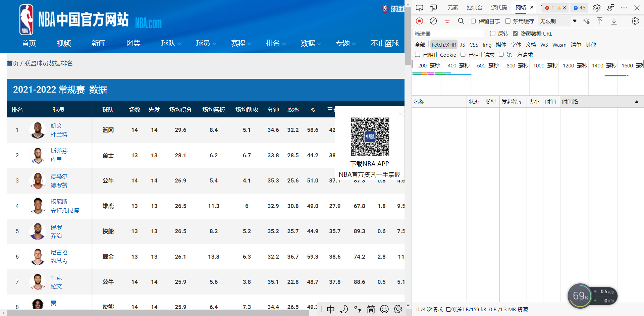
Task: Enable the 禁用缓存 checkbox
Action: tap(507, 21)
